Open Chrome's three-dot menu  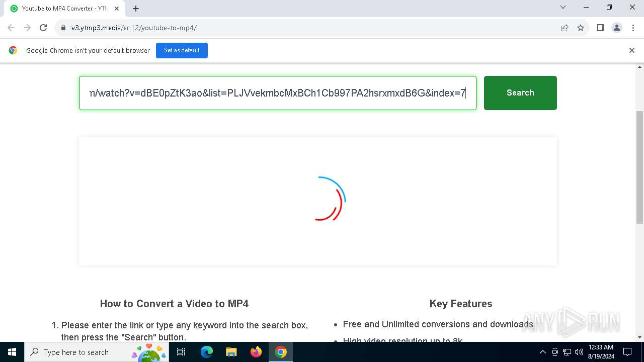coord(633,28)
